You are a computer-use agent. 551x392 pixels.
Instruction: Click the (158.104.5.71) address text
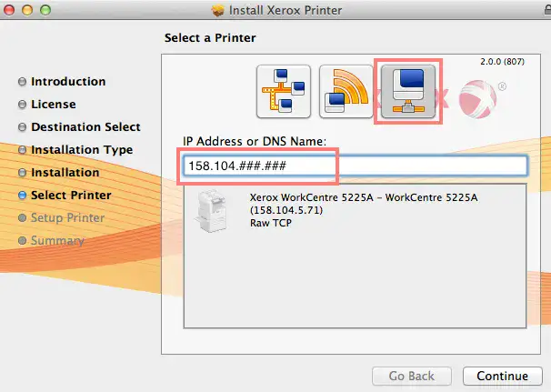286,210
